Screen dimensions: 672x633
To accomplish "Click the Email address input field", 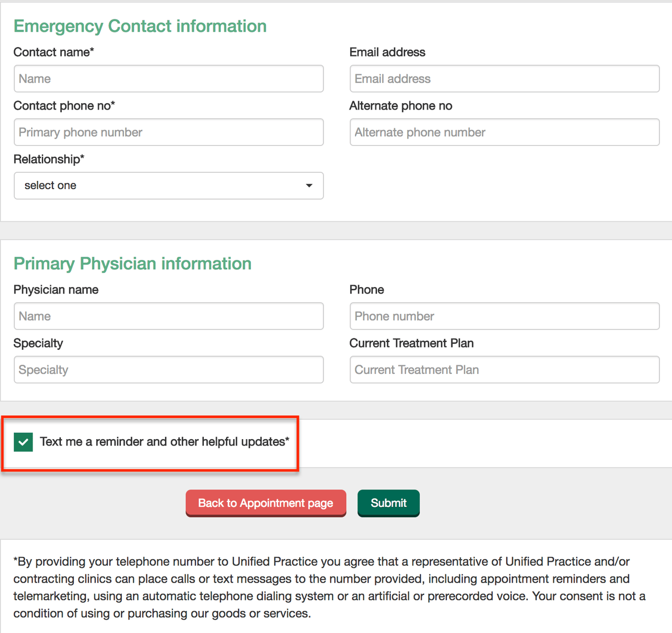I will click(x=504, y=78).
